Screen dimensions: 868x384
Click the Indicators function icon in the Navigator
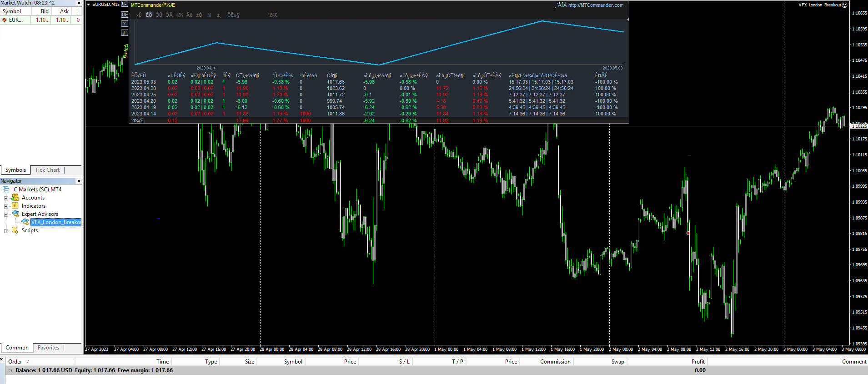coord(15,206)
